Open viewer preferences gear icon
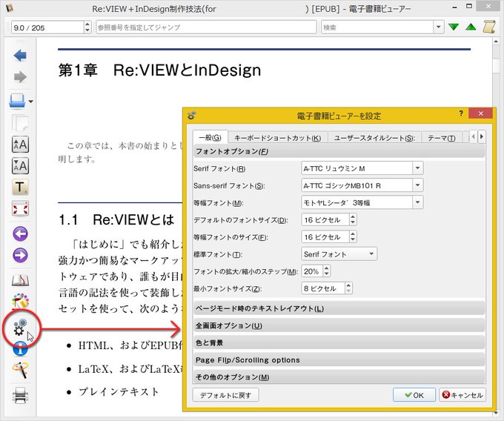Image resolution: width=504 pixels, height=421 pixels. 20,327
